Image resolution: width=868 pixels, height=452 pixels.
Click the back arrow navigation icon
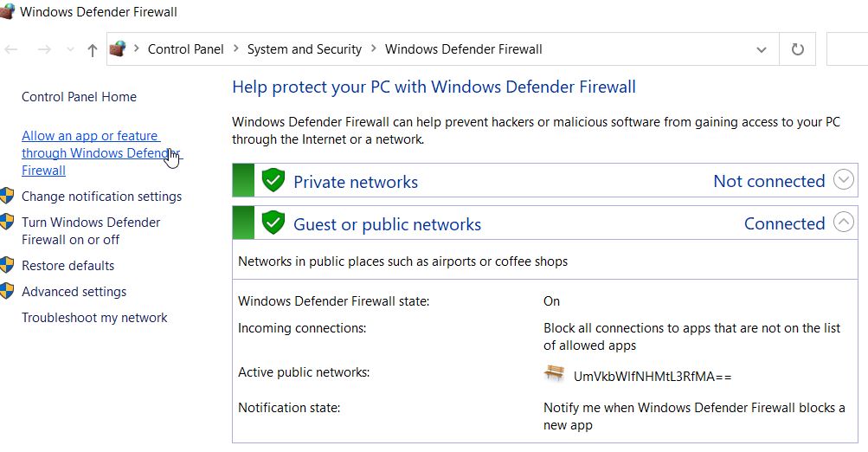pyautogui.click(x=11, y=50)
